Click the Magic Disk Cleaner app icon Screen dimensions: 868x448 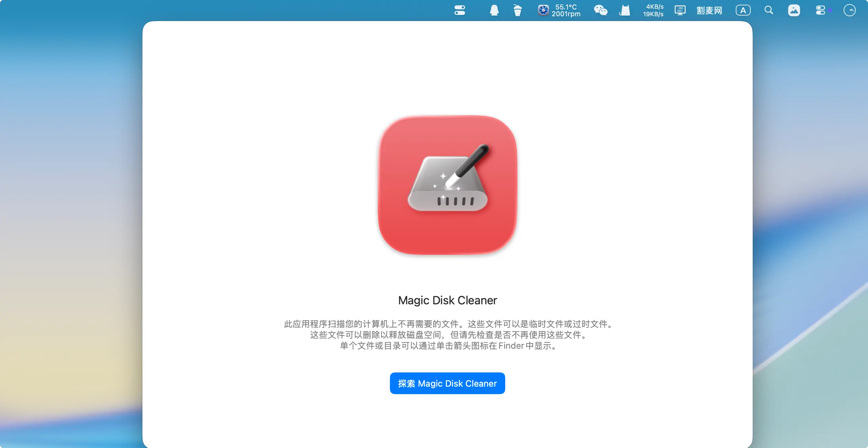[447, 185]
